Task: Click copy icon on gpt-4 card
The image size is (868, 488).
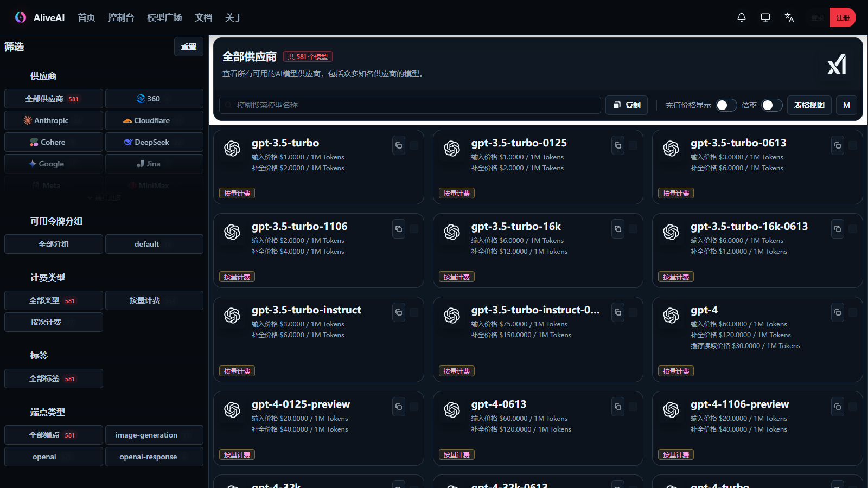Action: [x=838, y=312]
